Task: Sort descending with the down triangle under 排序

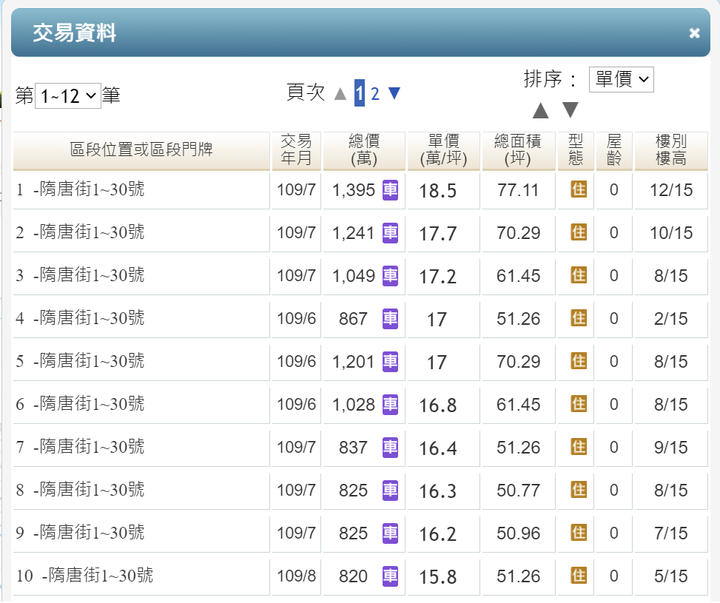Action: click(570, 110)
